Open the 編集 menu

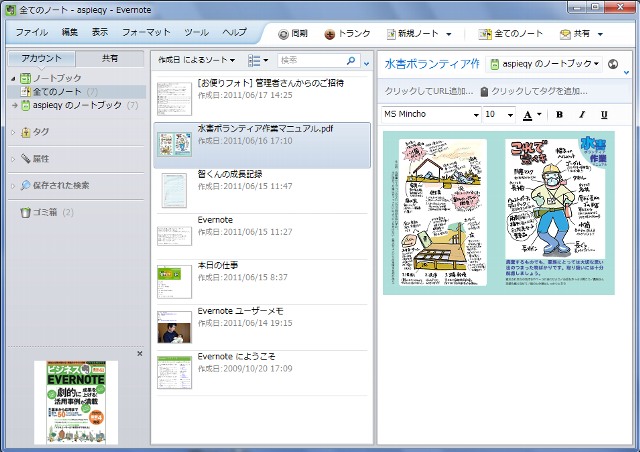[70, 32]
